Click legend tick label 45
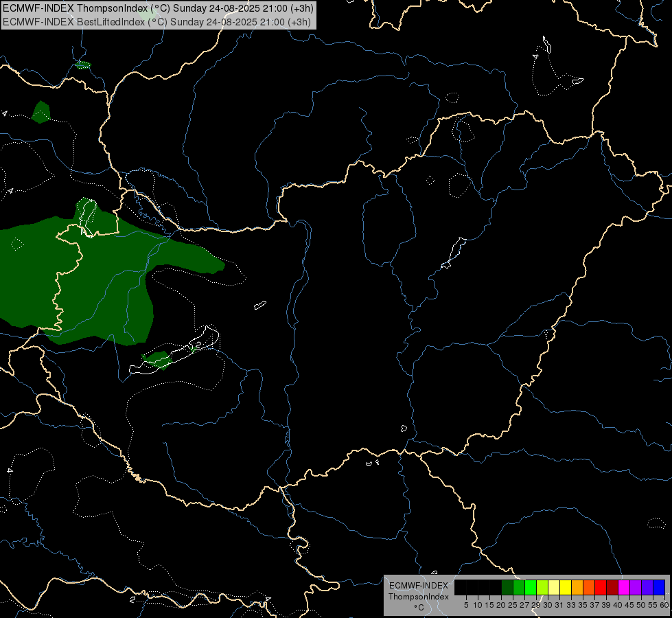The image size is (672, 618). (629, 605)
